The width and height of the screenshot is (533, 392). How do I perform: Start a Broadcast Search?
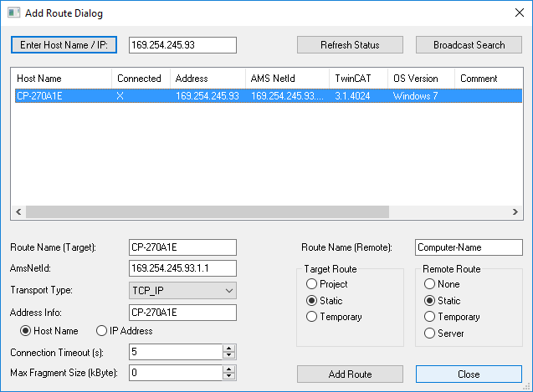tap(469, 45)
